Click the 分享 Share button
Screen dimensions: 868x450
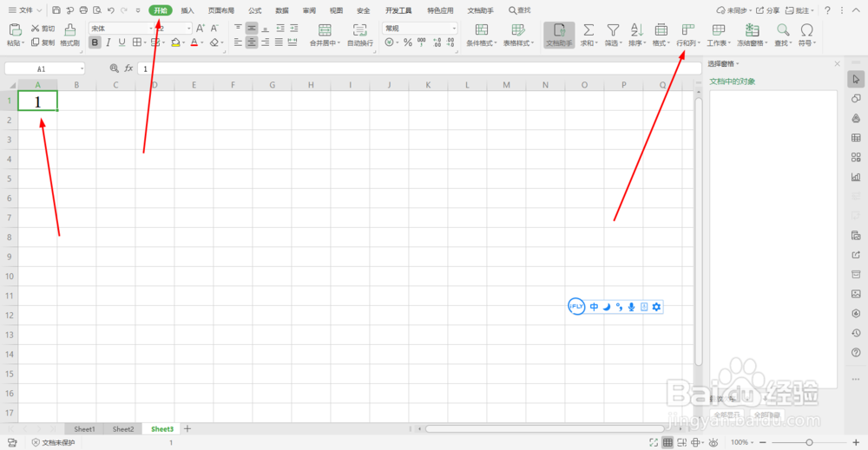(768, 10)
